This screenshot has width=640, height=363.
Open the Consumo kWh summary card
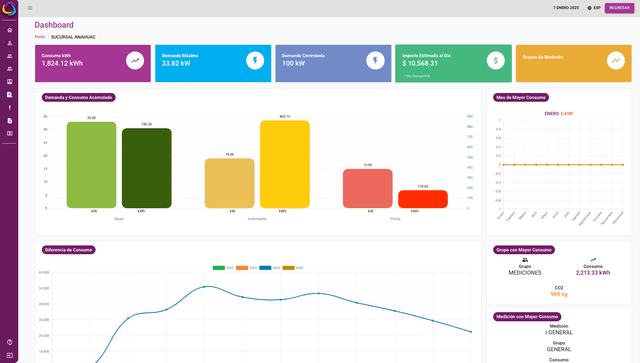point(93,63)
